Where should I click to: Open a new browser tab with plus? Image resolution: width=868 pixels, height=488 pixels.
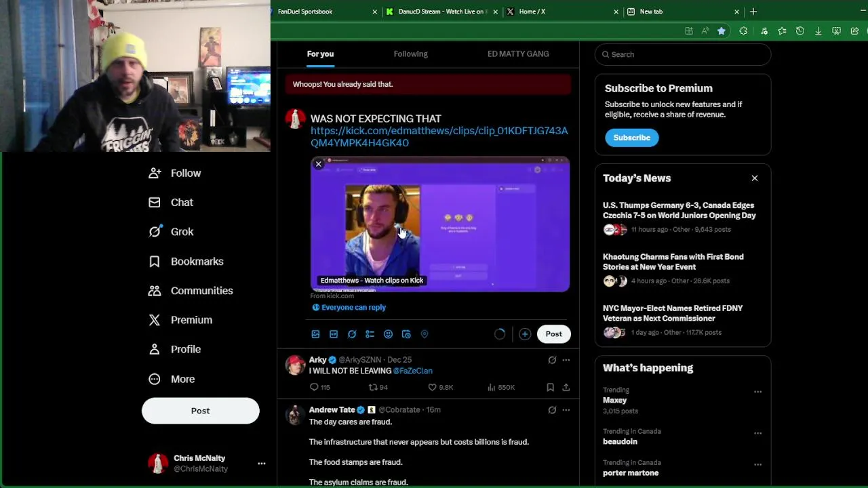tap(753, 12)
